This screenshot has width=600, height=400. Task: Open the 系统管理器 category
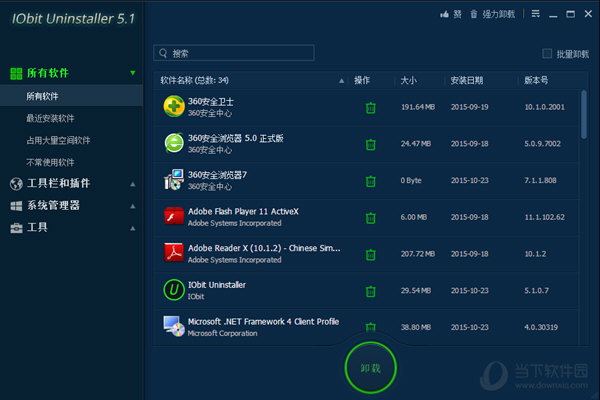[54, 206]
